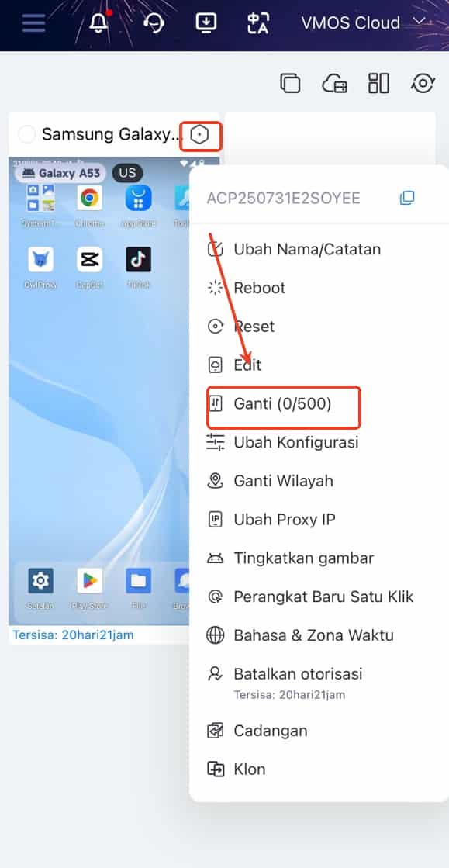Open the hamburger menu

click(33, 22)
